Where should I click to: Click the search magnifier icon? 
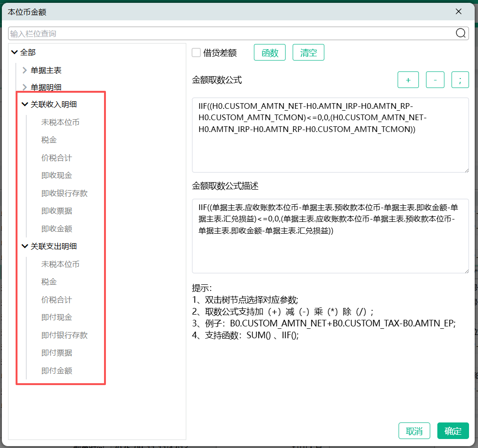click(461, 33)
